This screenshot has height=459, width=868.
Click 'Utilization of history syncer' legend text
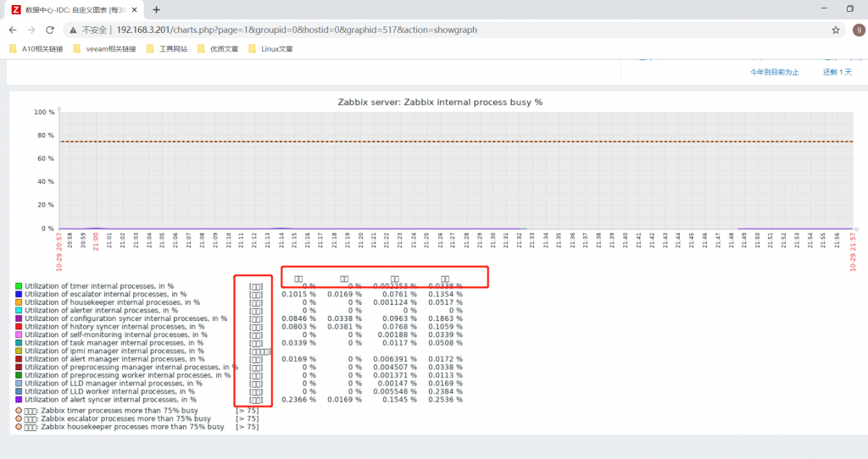click(x=114, y=327)
